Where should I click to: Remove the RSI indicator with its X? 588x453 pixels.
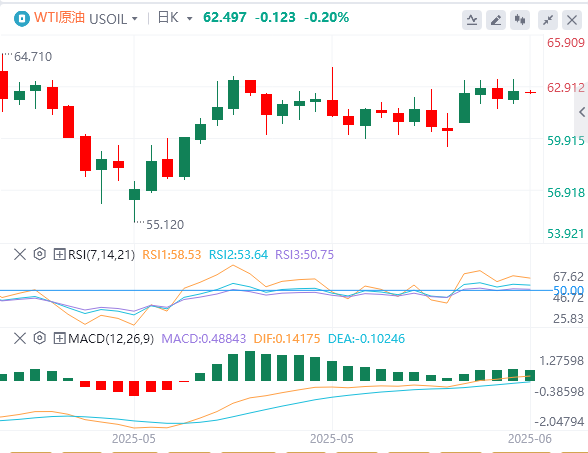point(20,254)
